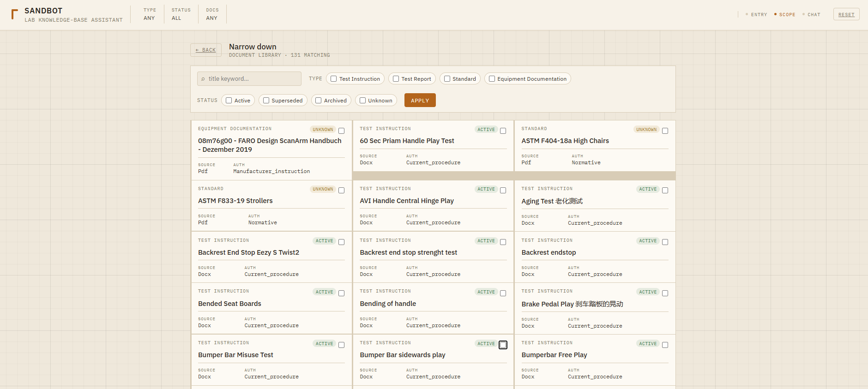Select the Backrest end stop strenght test checkbox
Viewport: 868px width, 389px height.
[x=503, y=242]
